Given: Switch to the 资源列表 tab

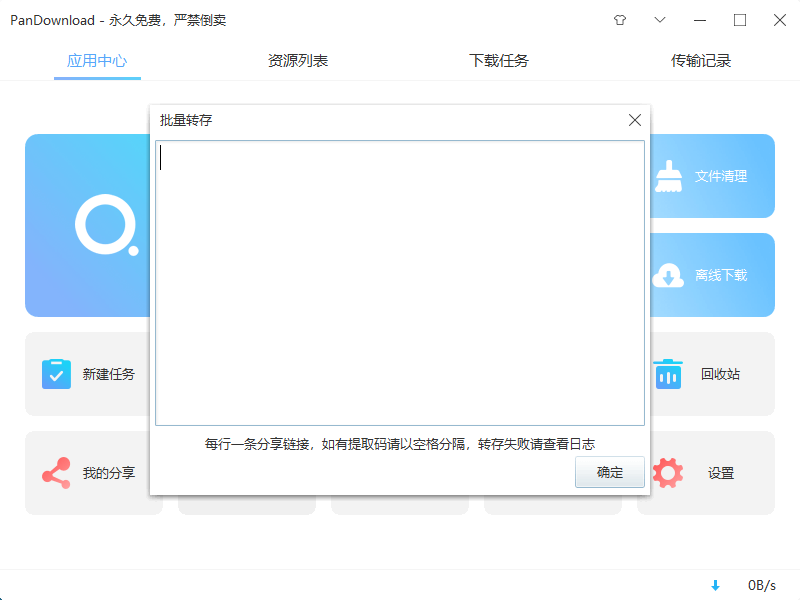Looking at the screenshot, I should click(x=297, y=60).
